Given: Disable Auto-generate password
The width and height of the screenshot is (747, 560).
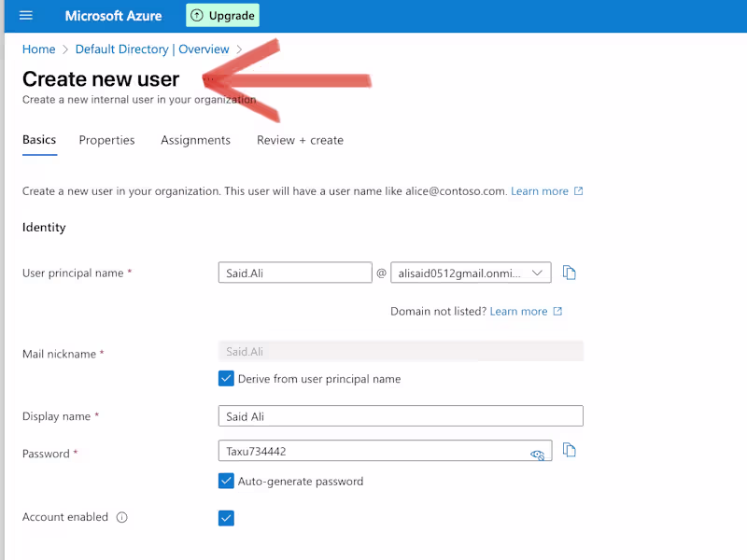Looking at the screenshot, I should point(225,482).
